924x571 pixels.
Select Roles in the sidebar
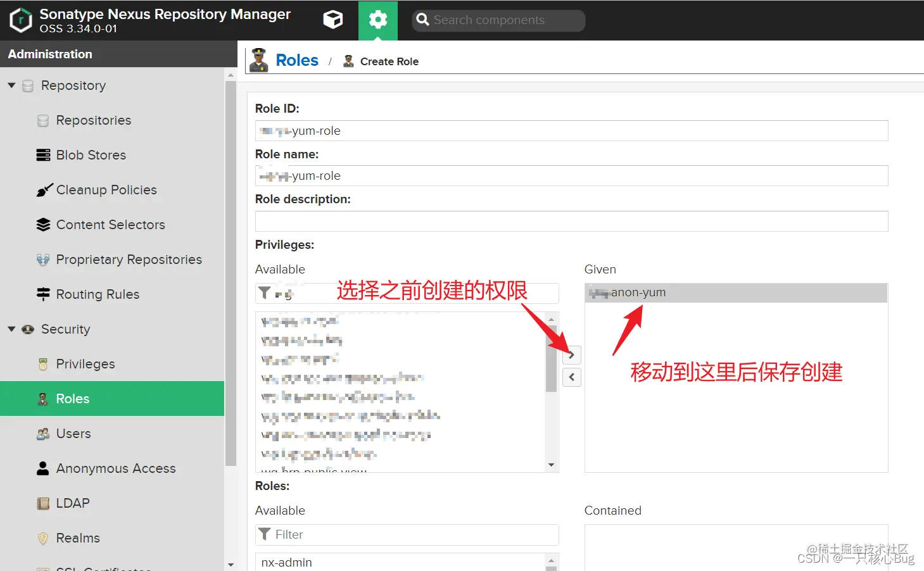click(112, 399)
